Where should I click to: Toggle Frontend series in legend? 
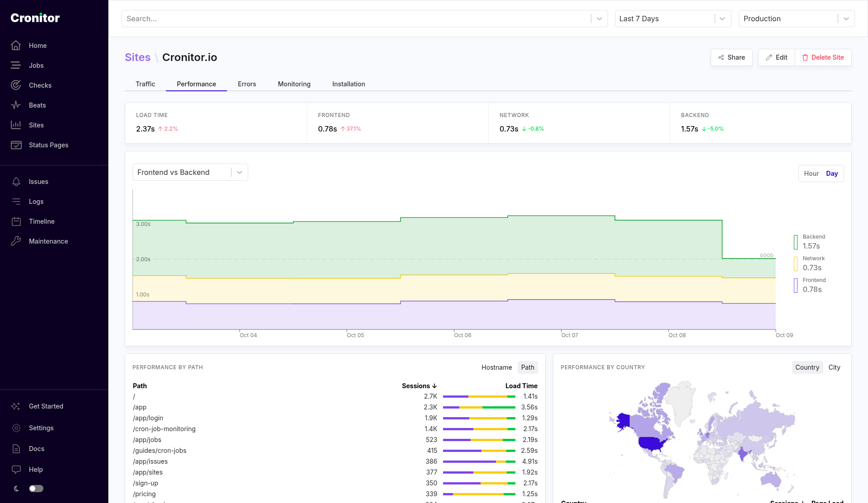click(810, 285)
